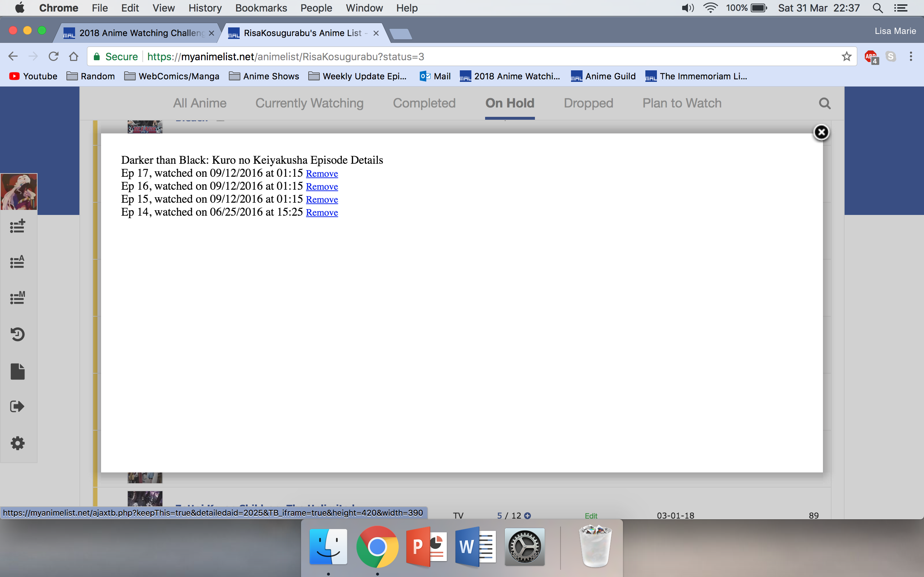The image size is (924, 577).
Task: Click the export list sidebar icon
Action: click(x=17, y=406)
